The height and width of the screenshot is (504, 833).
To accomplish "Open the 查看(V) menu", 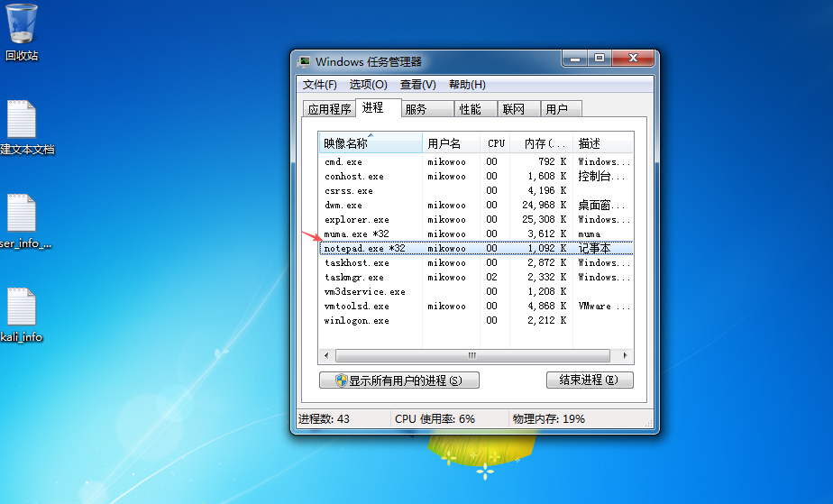I will click(x=418, y=85).
